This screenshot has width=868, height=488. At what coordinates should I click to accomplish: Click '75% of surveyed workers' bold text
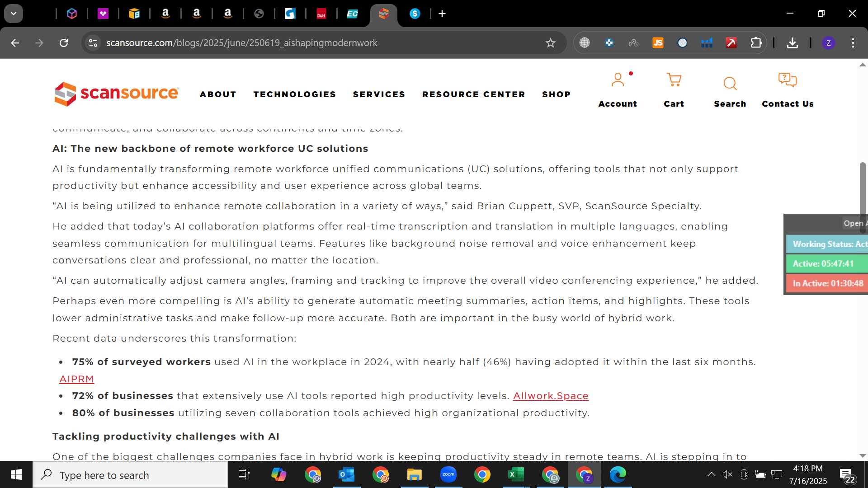click(141, 362)
